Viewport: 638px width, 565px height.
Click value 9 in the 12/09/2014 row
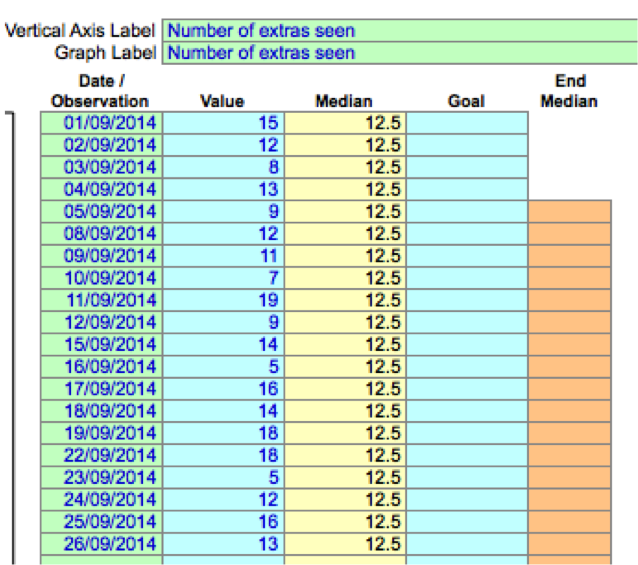[223, 323]
